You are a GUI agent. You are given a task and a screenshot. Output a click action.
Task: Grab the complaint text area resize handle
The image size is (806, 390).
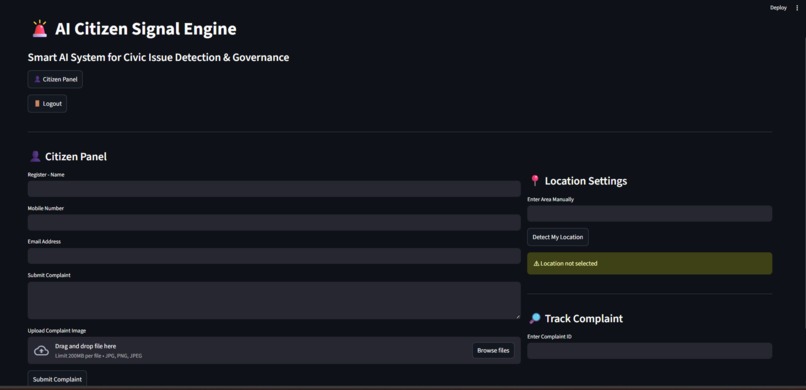[x=518, y=317]
